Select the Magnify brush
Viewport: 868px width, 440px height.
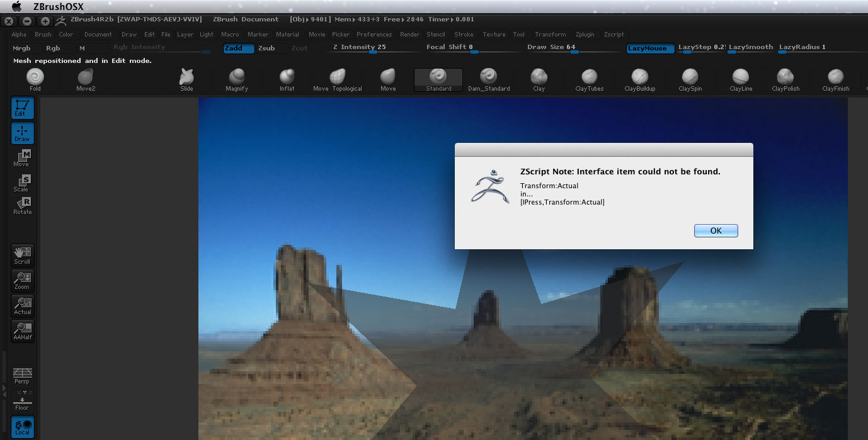237,80
